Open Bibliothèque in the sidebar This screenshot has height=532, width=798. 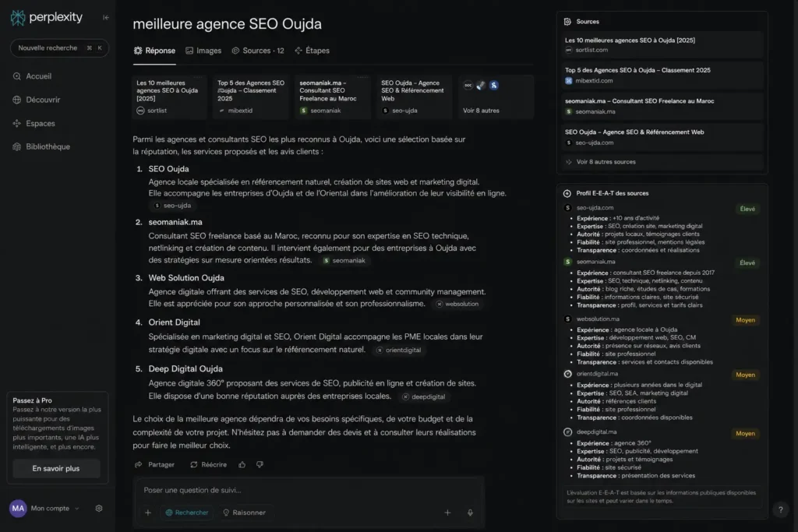[x=42, y=146]
